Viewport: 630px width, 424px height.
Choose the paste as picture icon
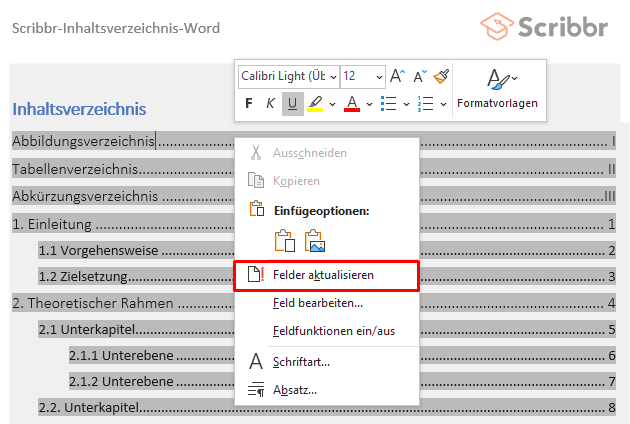[317, 241]
